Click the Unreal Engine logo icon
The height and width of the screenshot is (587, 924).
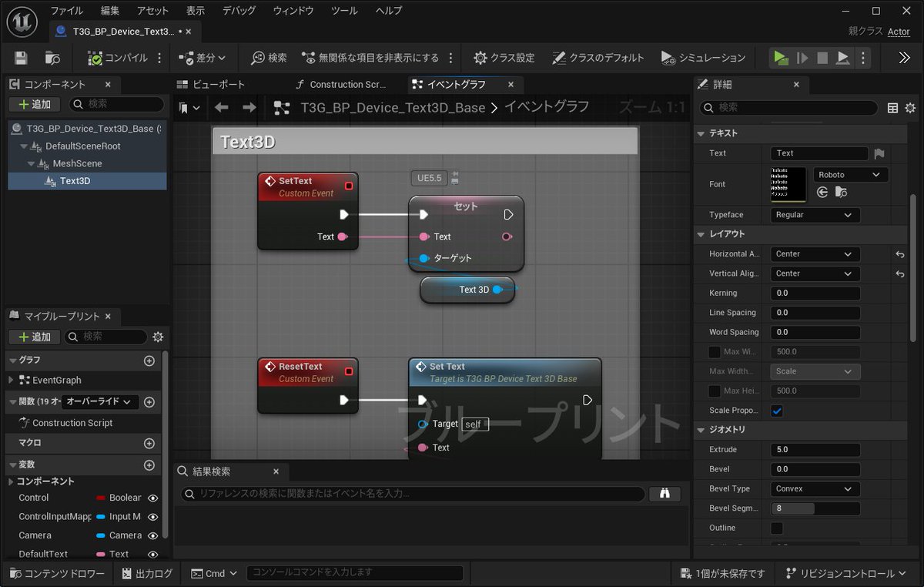click(22, 22)
